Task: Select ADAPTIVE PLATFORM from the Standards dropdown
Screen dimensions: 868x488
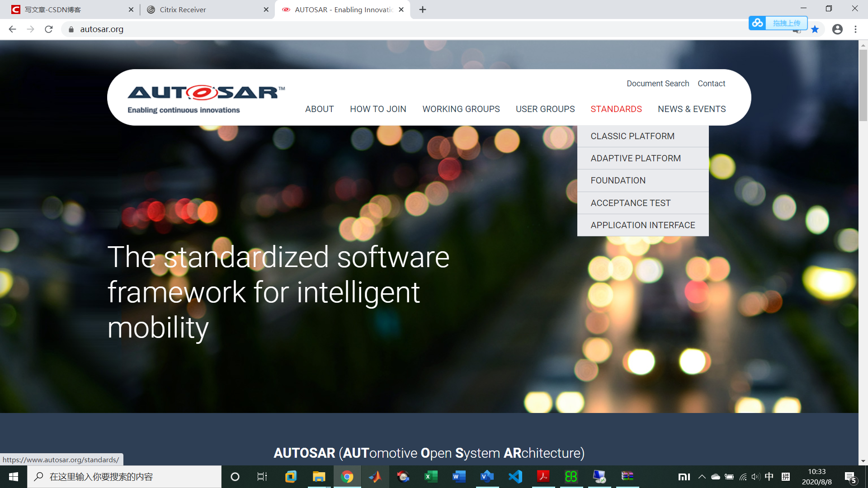Action: pos(635,158)
